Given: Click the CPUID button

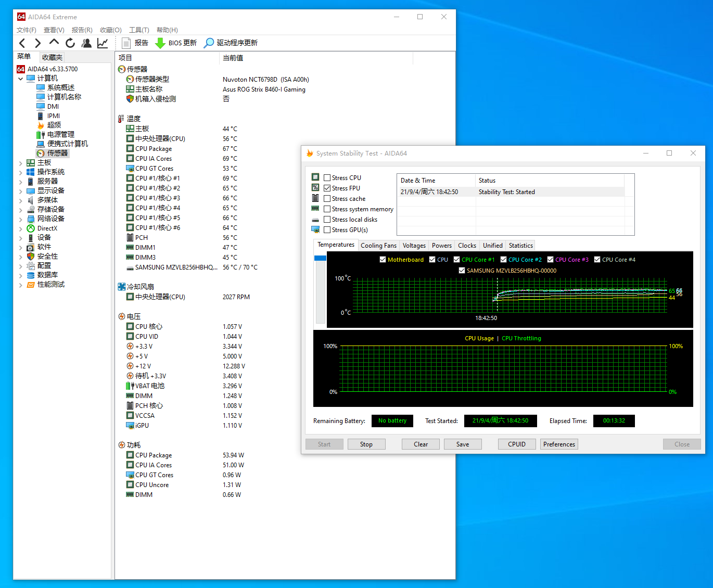Looking at the screenshot, I should click(517, 444).
